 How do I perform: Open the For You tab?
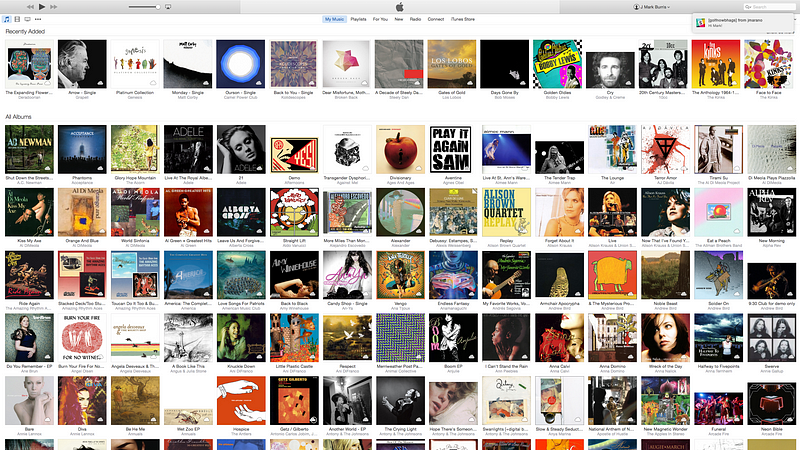[x=380, y=19]
